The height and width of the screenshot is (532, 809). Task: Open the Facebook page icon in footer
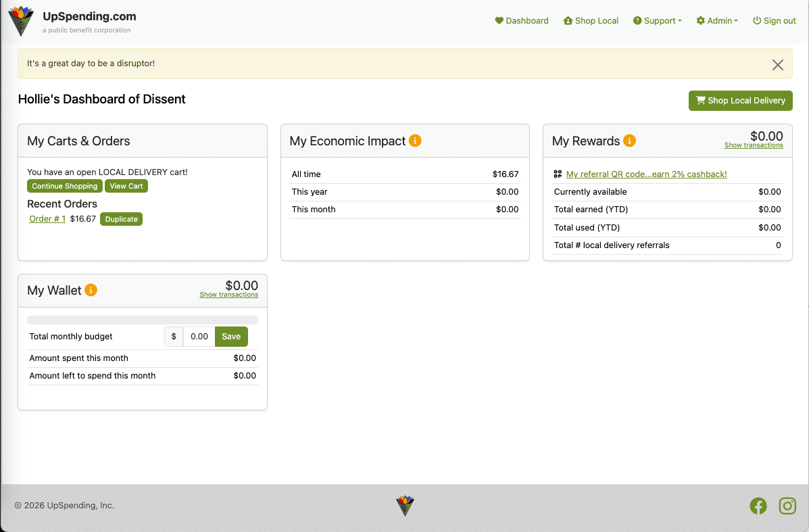click(x=758, y=506)
